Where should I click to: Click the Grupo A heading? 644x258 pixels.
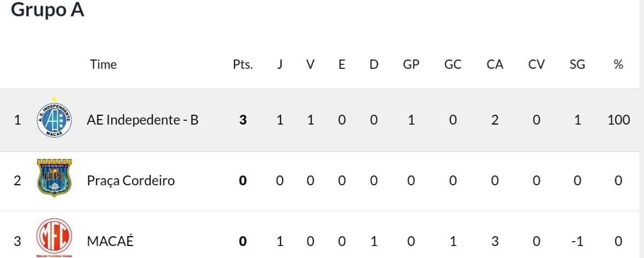coord(47,9)
